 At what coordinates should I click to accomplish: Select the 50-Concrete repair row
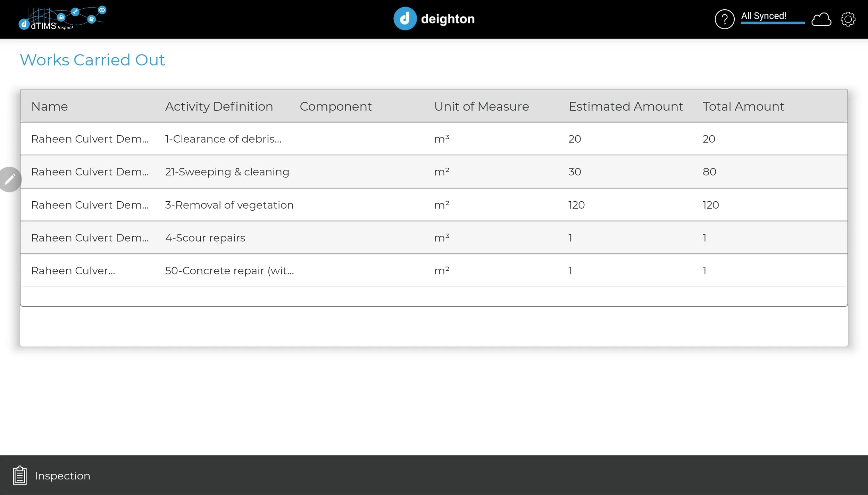click(x=229, y=271)
